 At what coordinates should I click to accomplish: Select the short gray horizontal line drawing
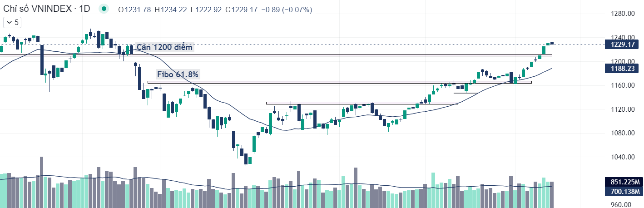pos(466,94)
